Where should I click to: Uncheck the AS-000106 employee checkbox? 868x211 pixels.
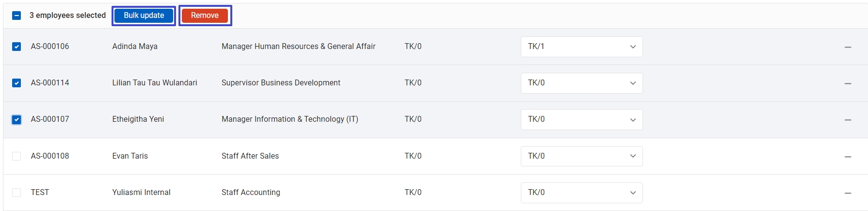point(16,47)
